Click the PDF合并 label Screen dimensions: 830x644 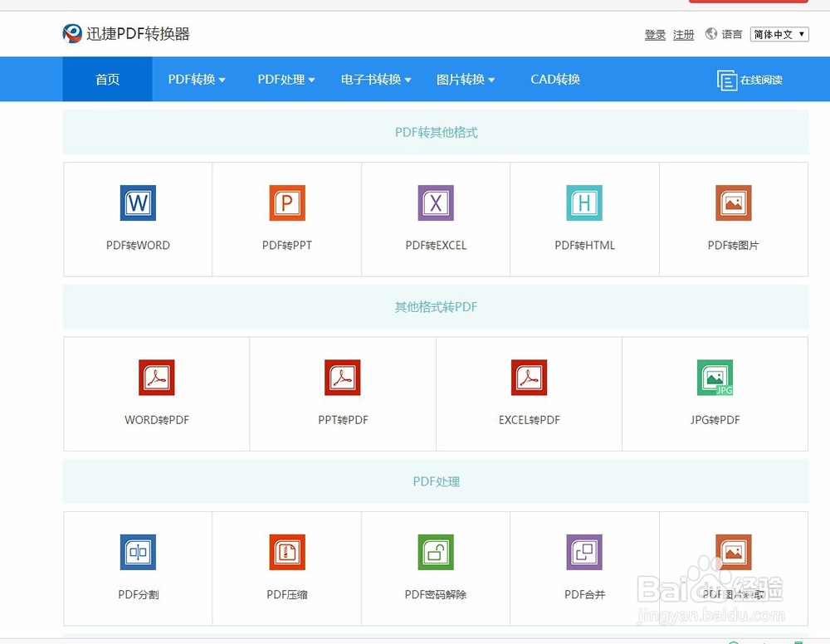pyautogui.click(x=584, y=595)
